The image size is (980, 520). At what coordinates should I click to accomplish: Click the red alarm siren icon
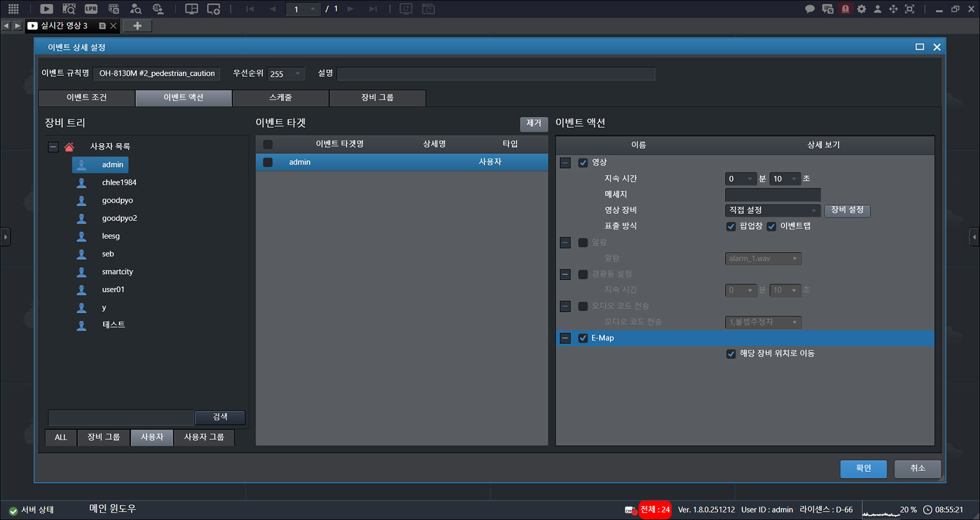coord(845,9)
